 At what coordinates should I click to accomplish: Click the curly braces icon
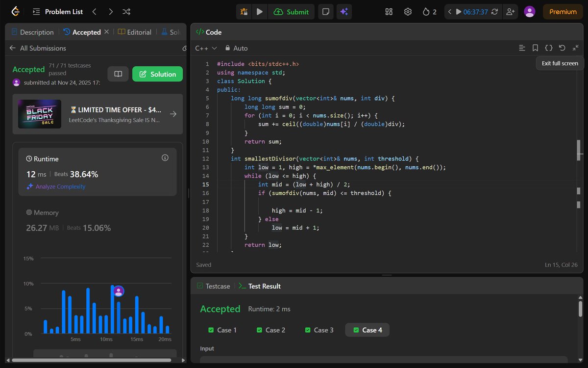(549, 48)
